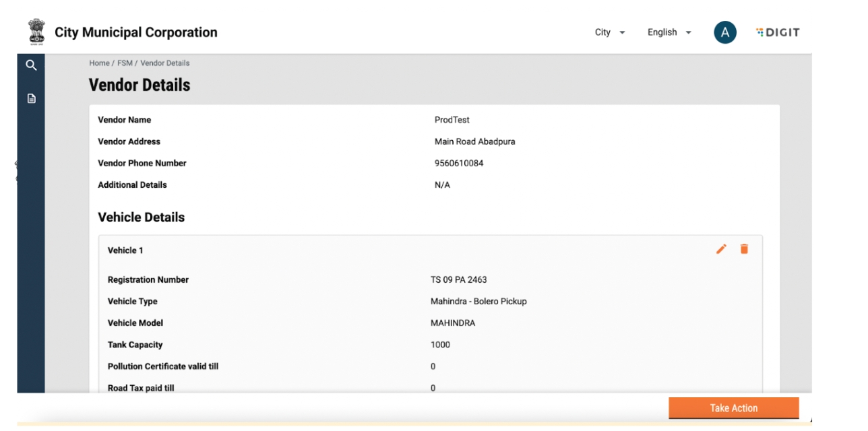The width and height of the screenshot is (868, 431).
Task: Click the search icon in the sidebar
Action: pyautogui.click(x=30, y=65)
